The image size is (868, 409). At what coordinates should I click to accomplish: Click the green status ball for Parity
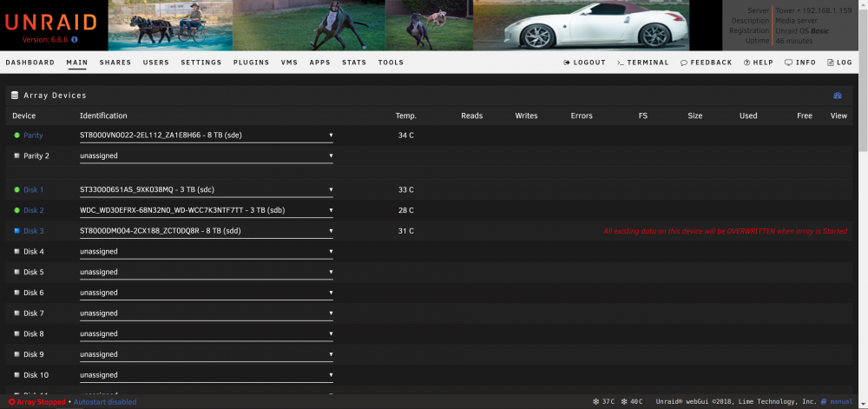(16, 135)
